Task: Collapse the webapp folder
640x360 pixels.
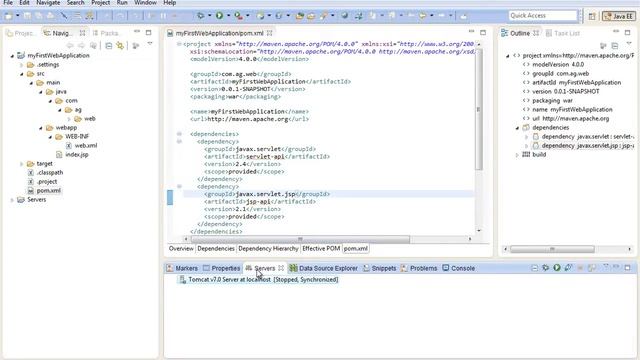Action: pos(40,128)
